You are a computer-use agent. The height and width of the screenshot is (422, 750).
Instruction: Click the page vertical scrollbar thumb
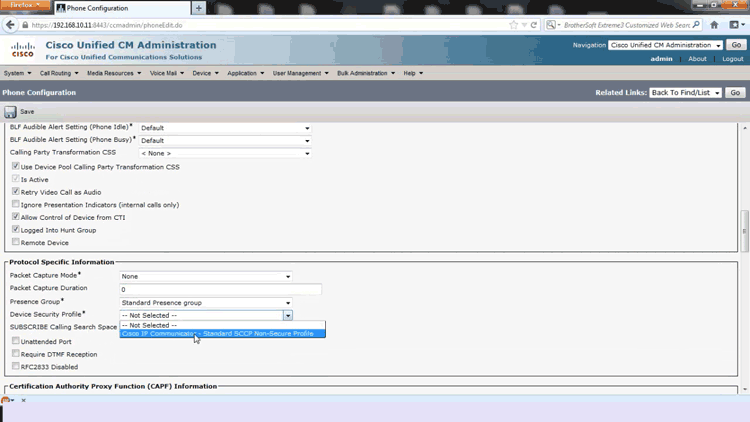coord(744,231)
